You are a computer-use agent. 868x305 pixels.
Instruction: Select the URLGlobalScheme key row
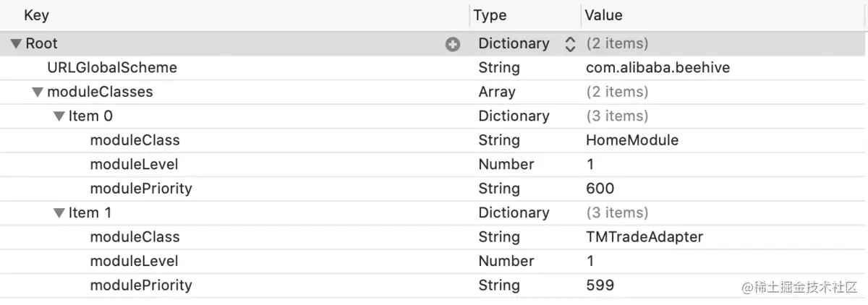pos(111,68)
